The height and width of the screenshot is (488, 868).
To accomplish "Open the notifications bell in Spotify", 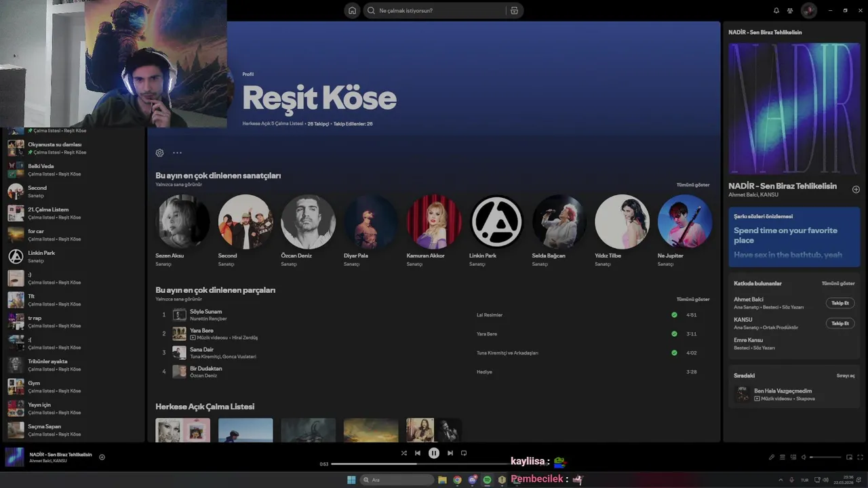I will coord(776,11).
